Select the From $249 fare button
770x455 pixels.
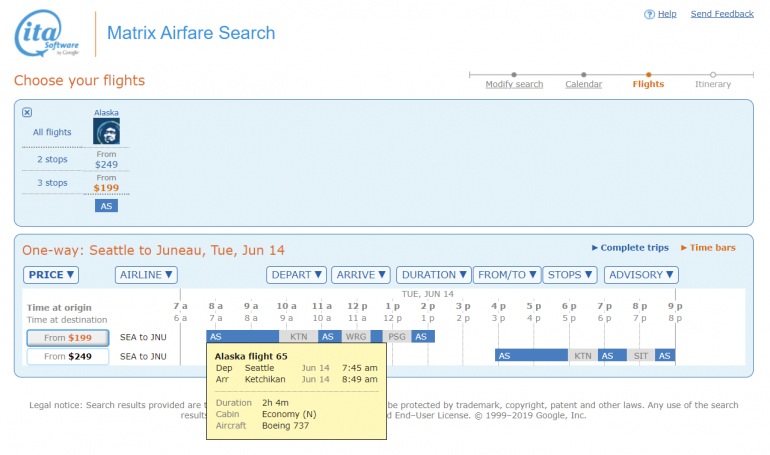pos(68,356)
